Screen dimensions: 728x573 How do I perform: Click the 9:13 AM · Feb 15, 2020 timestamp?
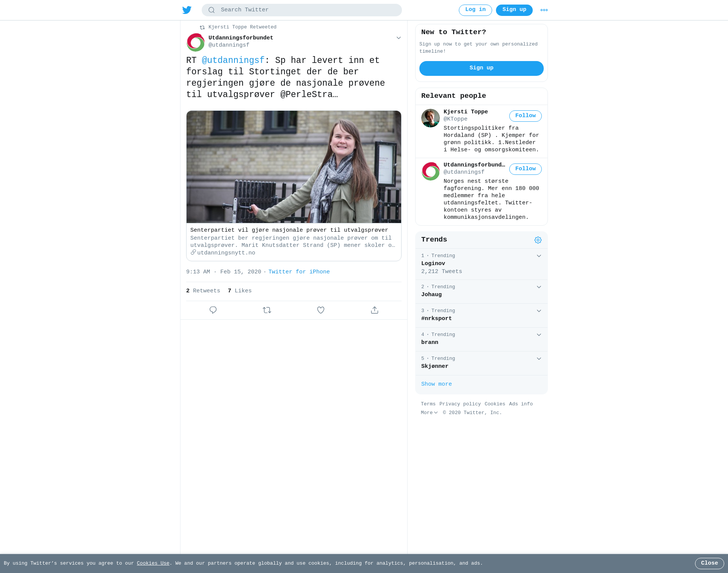click(224, 272)
